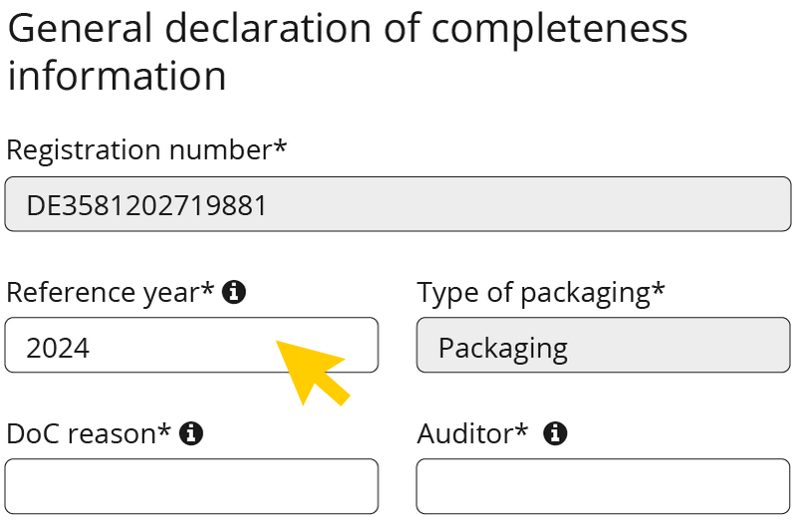
Task: Click the info icon beside Reference year
Action: pyautogui.click(x=234, y=292)
